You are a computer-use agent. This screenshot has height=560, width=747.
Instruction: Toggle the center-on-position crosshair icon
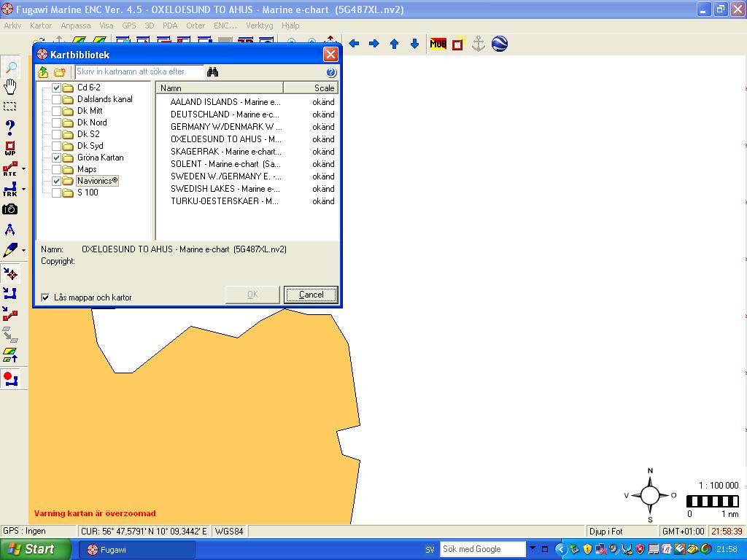[x=10, y=274]
